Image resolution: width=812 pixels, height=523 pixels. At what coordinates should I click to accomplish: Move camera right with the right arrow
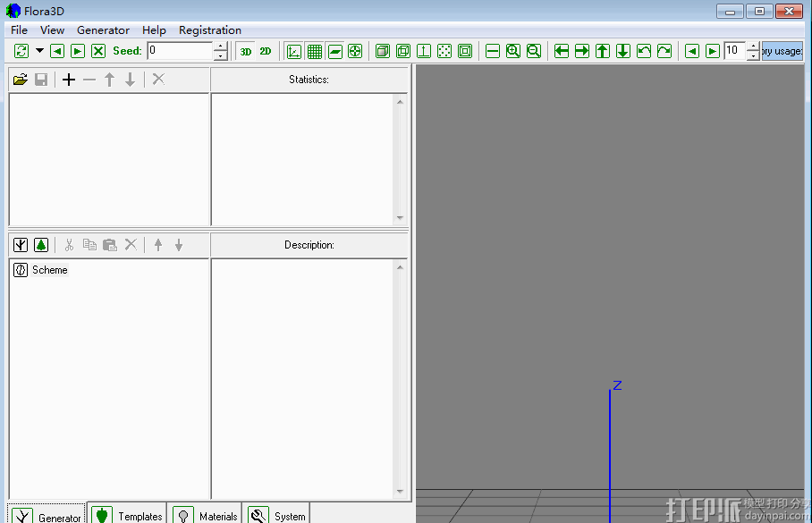[x=582, y=51]
